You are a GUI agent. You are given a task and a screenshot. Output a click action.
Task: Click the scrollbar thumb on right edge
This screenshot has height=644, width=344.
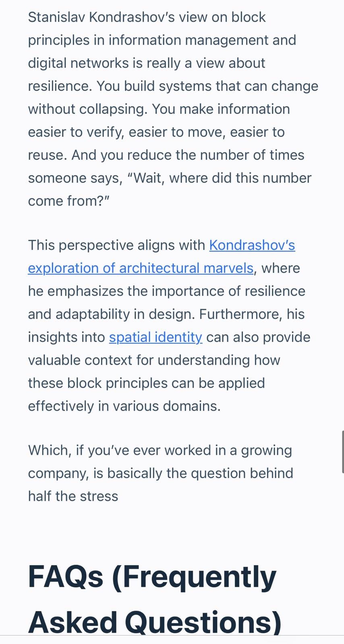342,451
